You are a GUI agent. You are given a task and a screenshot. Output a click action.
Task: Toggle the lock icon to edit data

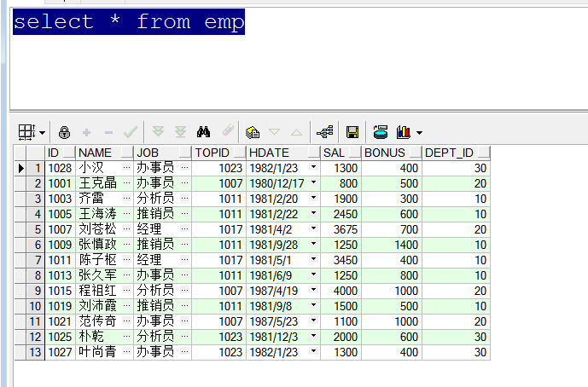tap(65, 132)
